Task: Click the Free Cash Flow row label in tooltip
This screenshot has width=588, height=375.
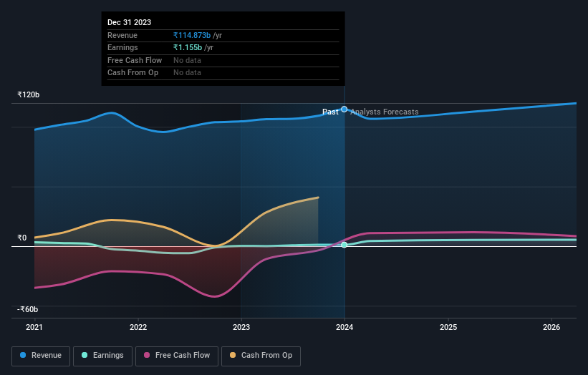Action: point(135,60)
